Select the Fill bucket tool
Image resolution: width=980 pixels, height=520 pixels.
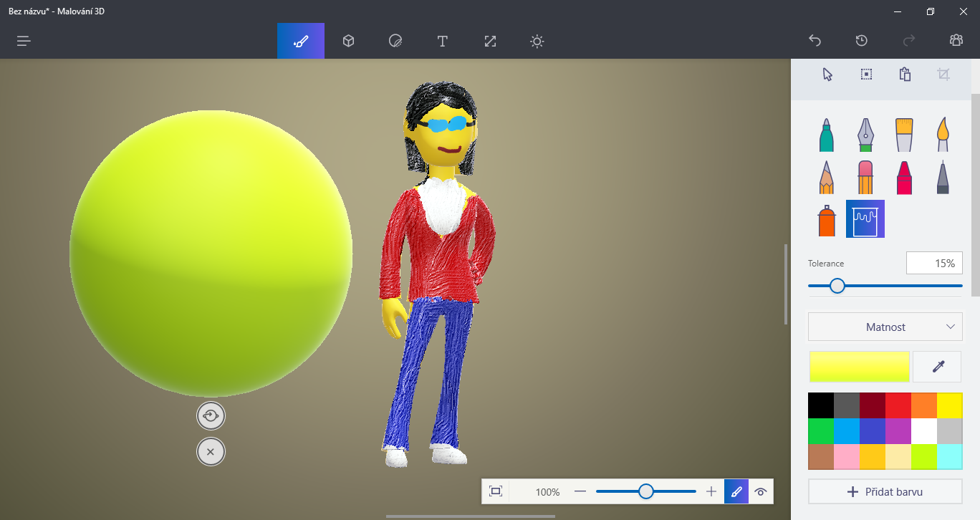coord(865,219)
